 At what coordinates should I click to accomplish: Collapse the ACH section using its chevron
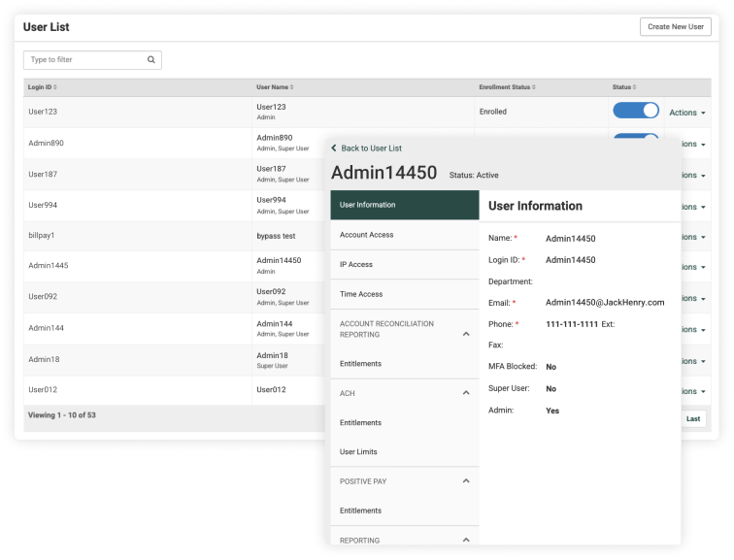point(465,393)
